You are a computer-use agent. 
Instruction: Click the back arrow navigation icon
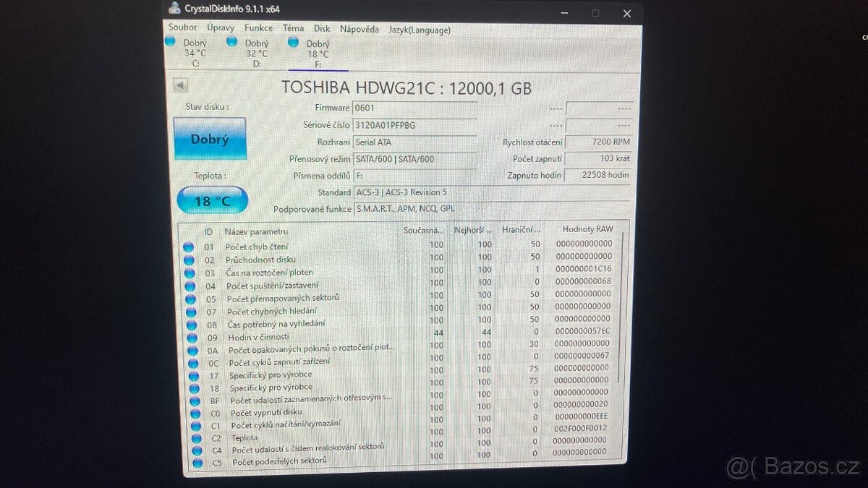coord(179,85)
